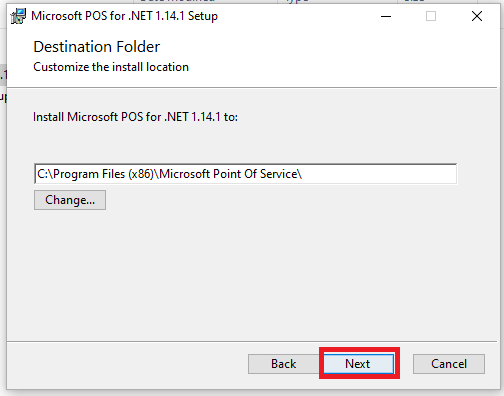Close the Setup window with the X

tap(477, 16)
